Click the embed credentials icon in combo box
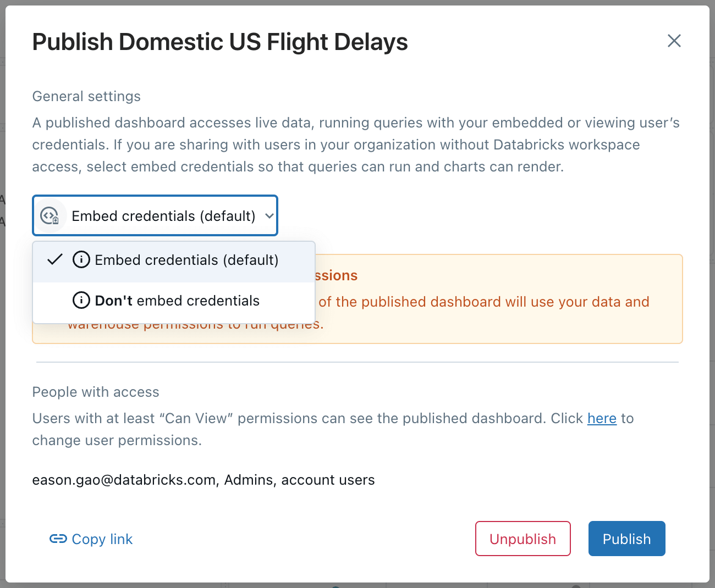The image size is (715, 588). click(x=50, y=216)
